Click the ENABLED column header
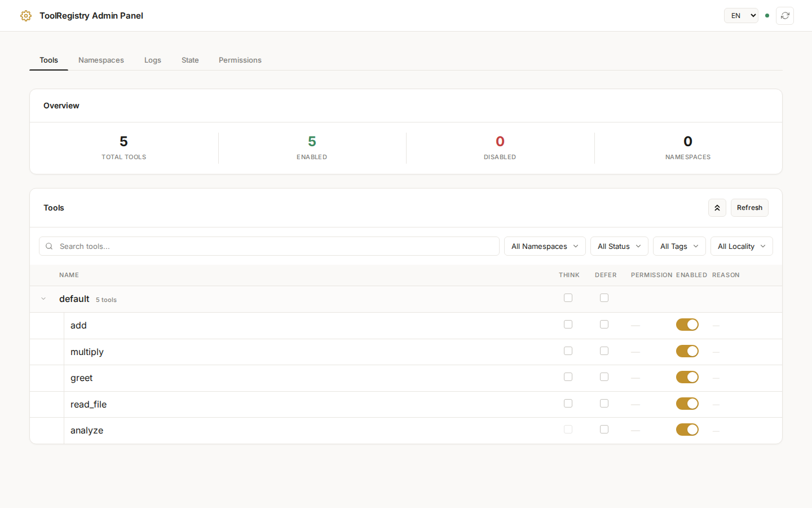Viewport: 812px width, 508px height. pos(691,275)
